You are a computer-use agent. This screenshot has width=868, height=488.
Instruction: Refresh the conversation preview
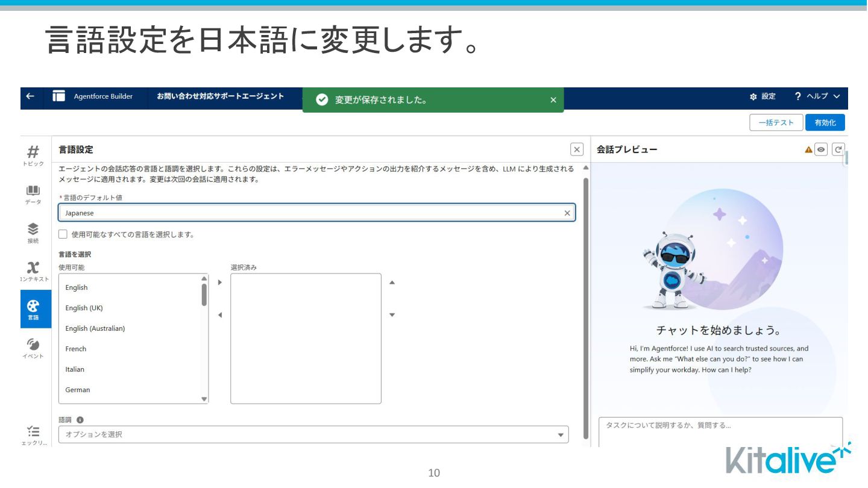pos(838,149)
